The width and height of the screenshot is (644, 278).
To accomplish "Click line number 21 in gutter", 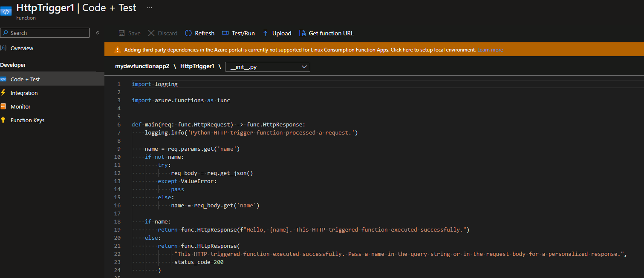I will coord(118,246).
